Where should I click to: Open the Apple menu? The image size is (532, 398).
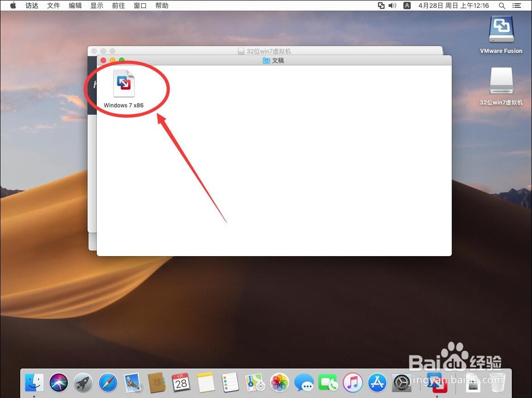click(13, 5)
